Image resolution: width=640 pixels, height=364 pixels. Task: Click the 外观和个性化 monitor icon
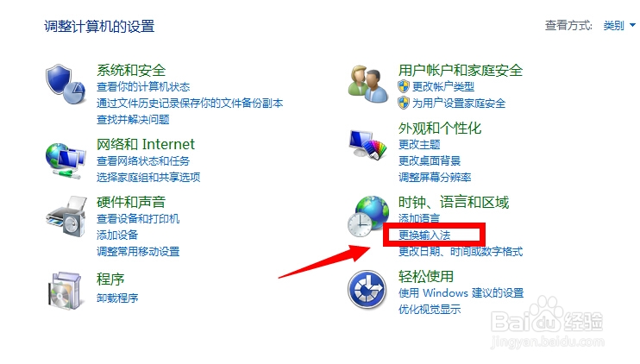pos(368,145)
